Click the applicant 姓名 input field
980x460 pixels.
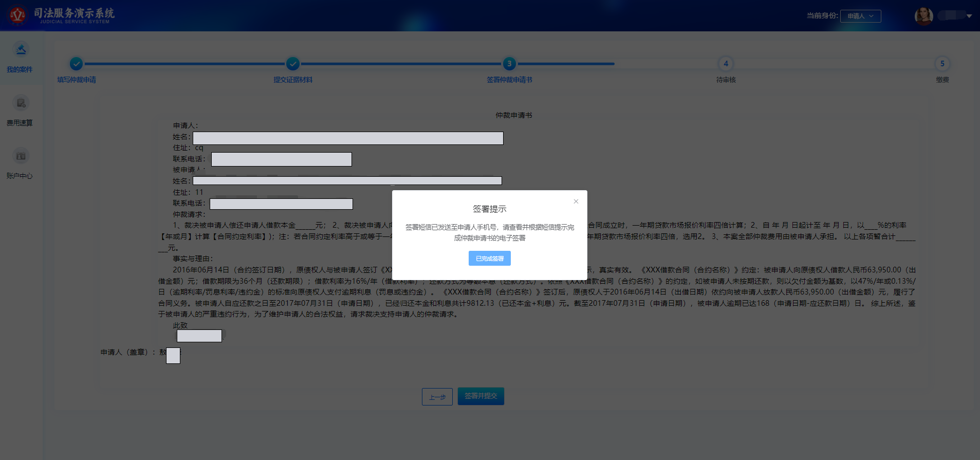(x=348, y=138)
